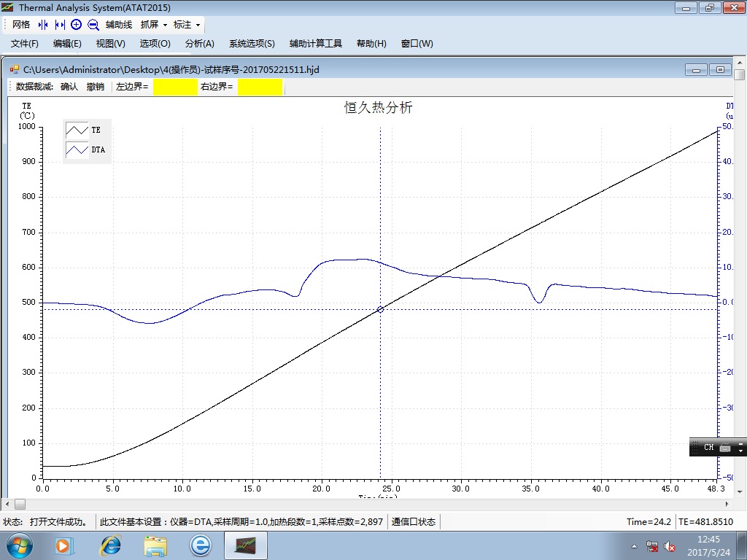Click the horizontal expand icon in toolbar

(x=60, y=25)
